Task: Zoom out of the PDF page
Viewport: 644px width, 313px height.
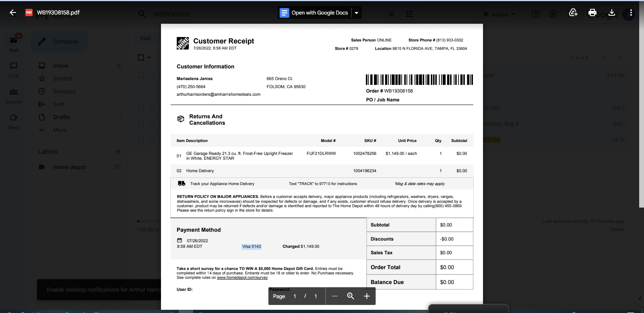Action: [334, 296]
